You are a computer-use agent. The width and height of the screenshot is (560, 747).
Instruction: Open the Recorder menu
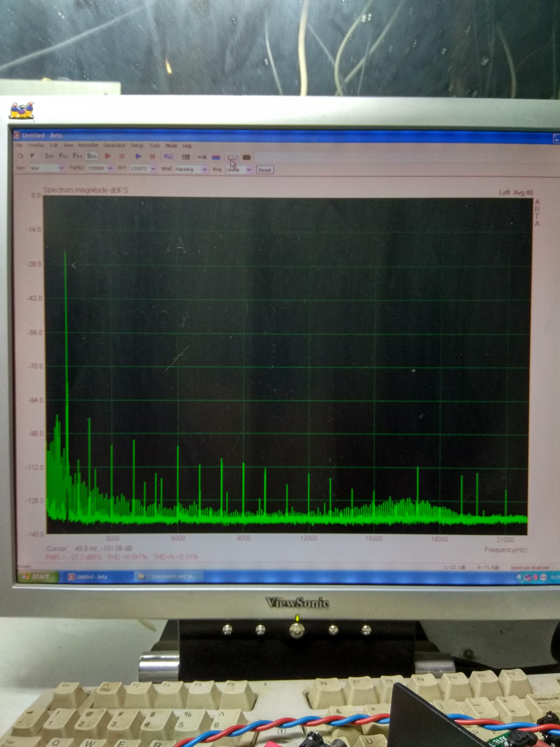pyautogui.click(x=88, y=145)
